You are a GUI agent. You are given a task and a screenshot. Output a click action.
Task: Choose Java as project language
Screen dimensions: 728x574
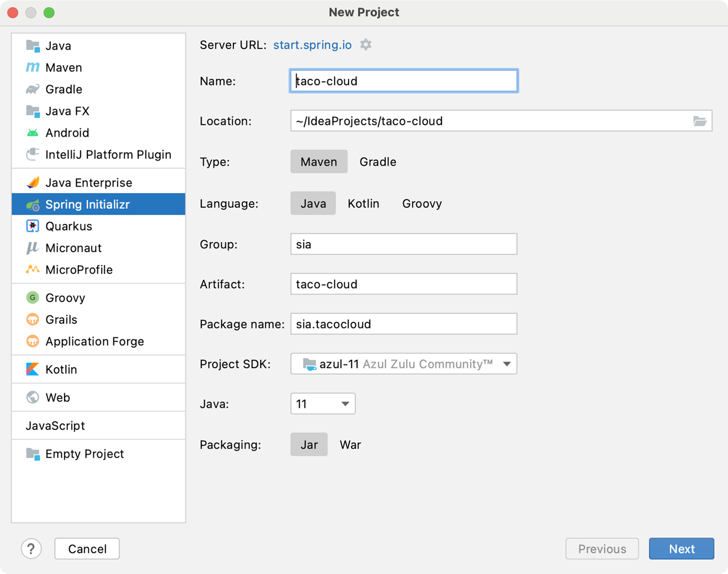[x=313, y=203]
